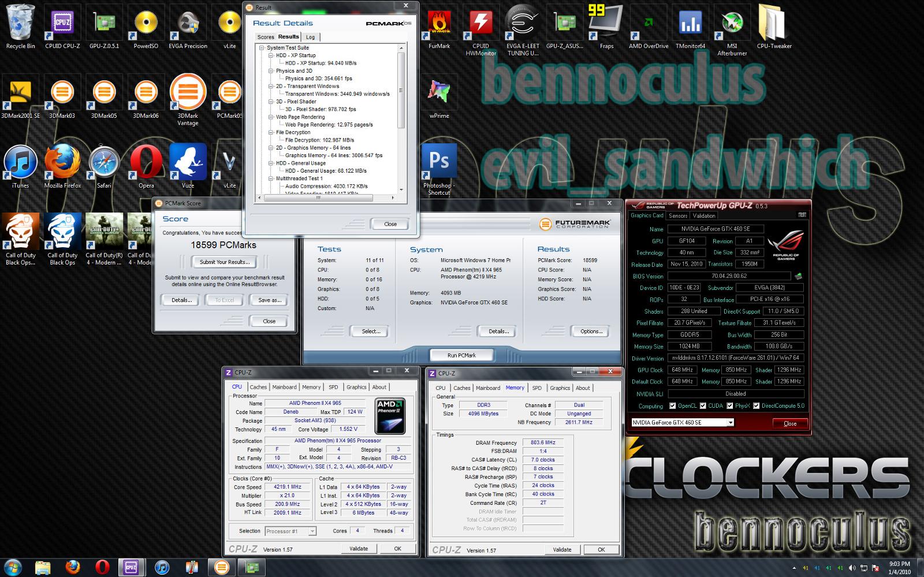
Task: Toggle OpenCL checkbox in GPU-Z
Action: pos(672,405)
